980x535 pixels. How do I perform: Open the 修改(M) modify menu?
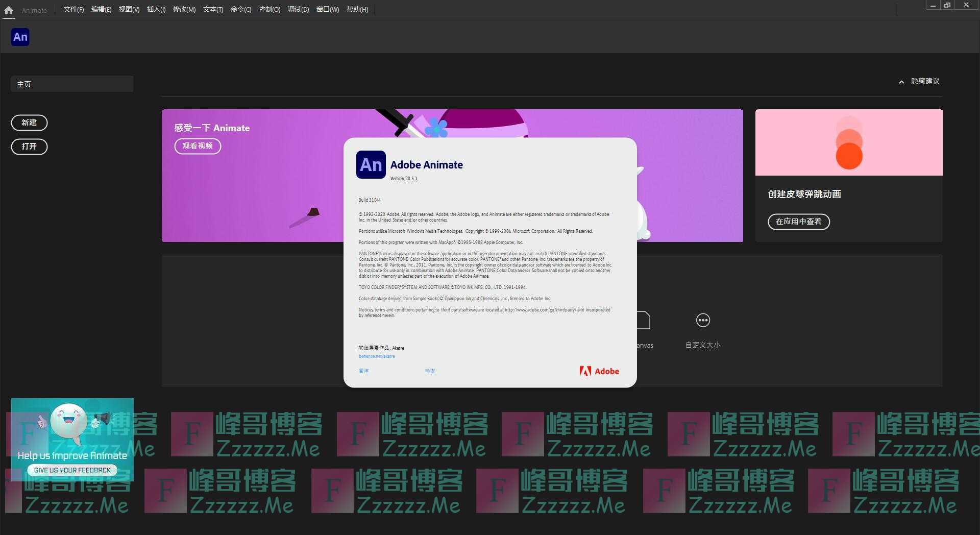pyautogui.click(x=184, y=10)
